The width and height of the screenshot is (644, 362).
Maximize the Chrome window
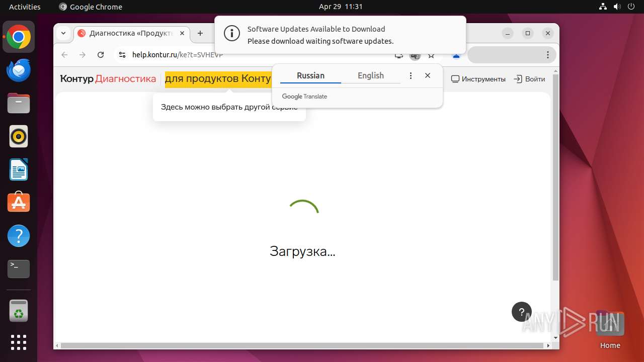[528, 33]
